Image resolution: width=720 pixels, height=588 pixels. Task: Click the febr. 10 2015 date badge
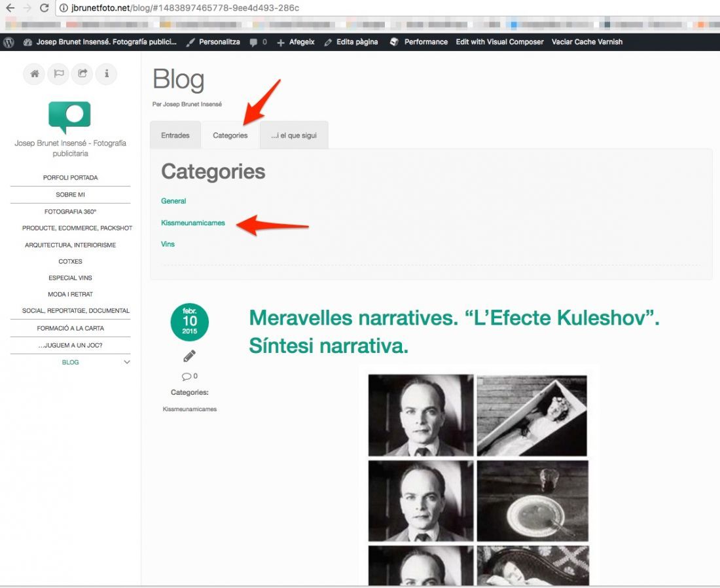pos(190,322)
